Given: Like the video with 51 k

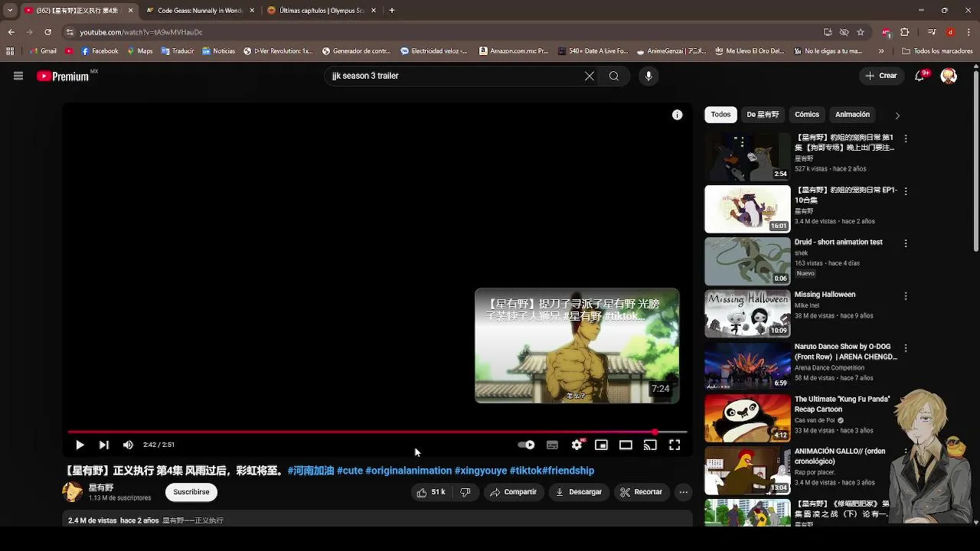Looking at the screenshot, I should point(431,492).
